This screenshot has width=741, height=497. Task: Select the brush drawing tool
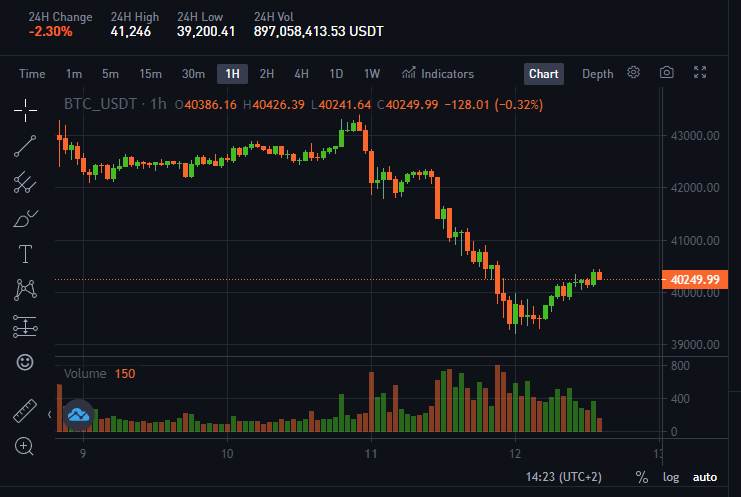point(25,219)
